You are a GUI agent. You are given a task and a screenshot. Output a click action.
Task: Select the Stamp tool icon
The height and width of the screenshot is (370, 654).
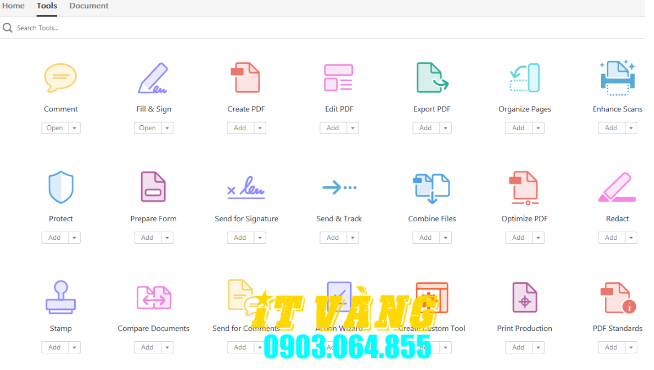coord(61,297)
